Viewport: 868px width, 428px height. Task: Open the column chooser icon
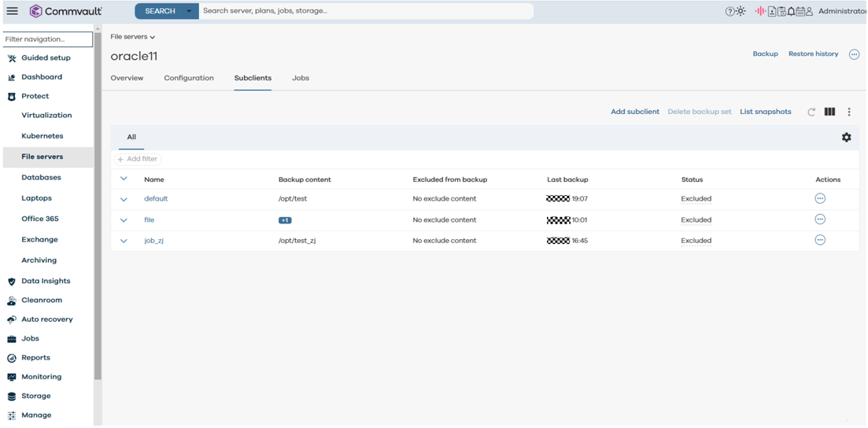829,113
